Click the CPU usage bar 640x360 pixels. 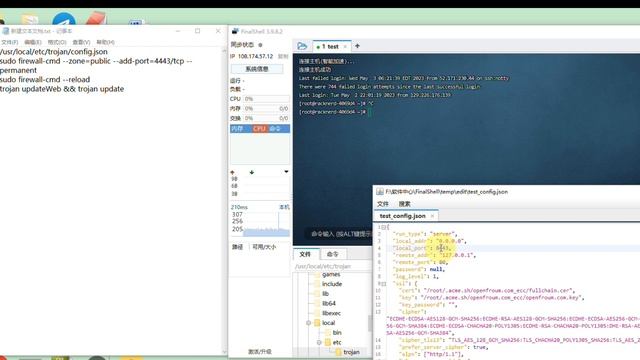click(x=267, y=99)
